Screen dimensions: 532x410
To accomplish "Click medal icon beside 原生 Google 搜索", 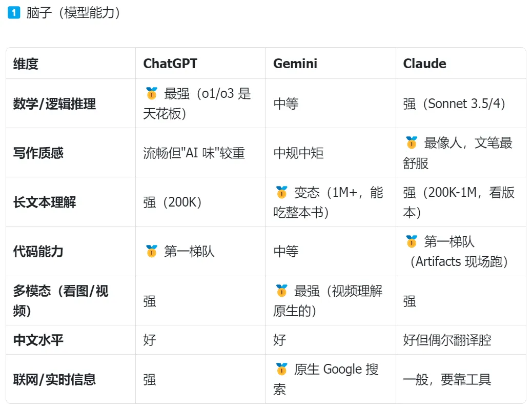I will tap(281, 369).
